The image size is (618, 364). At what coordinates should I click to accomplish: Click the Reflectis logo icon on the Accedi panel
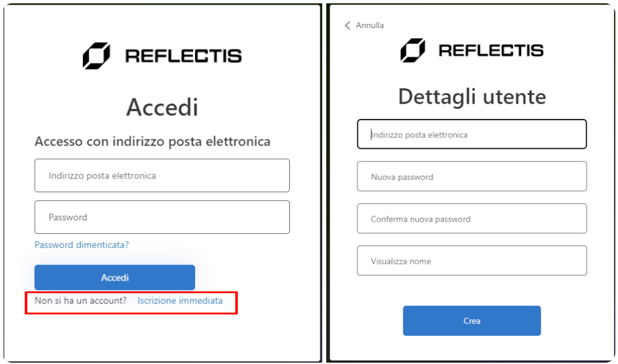click(96, 55)
